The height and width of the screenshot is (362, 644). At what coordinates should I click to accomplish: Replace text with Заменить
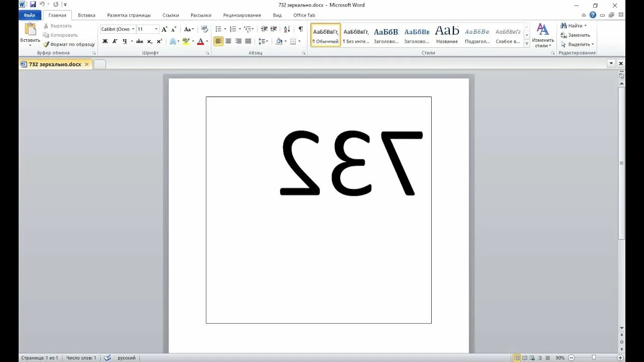click(x=575, y=35)
